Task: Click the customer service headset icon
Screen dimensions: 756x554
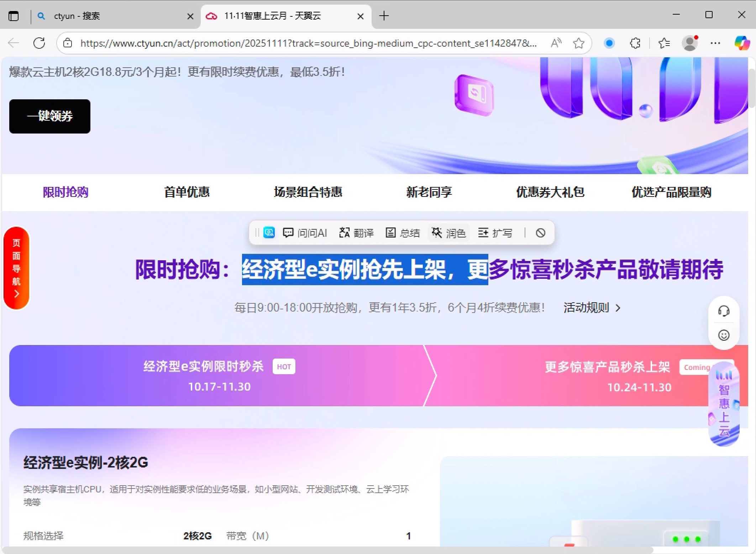Action: 724,311
